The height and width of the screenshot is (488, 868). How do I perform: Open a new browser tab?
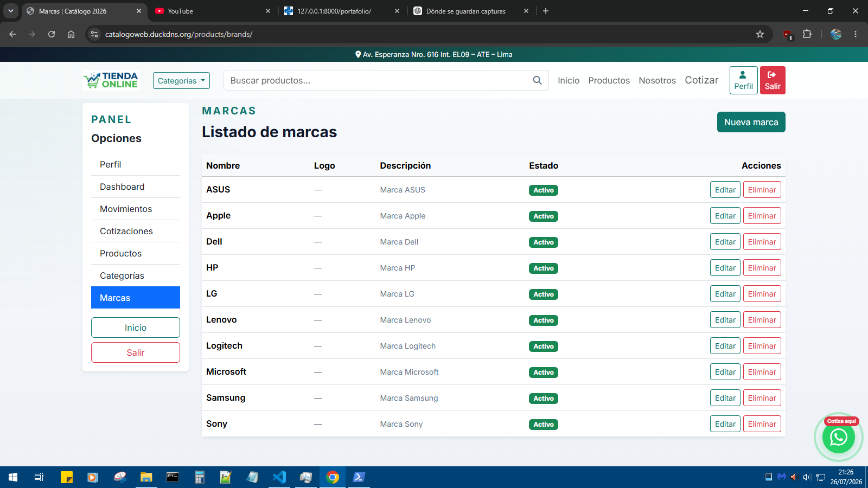(546, 11)
